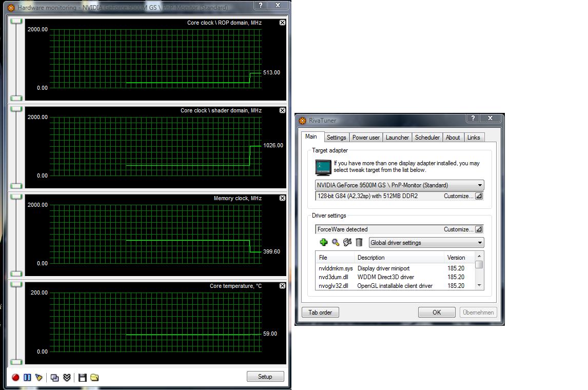This screenshot has width=588, height=390.
Task: Click the Hardware monitoring window title icon
Action: (11, 8)
